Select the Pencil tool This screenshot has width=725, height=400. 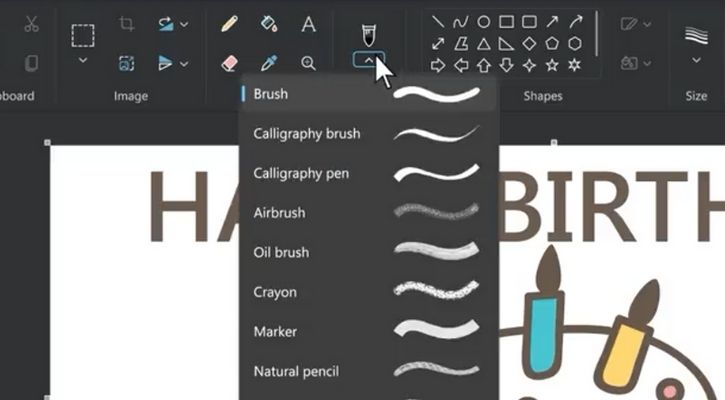coord(229,24)
